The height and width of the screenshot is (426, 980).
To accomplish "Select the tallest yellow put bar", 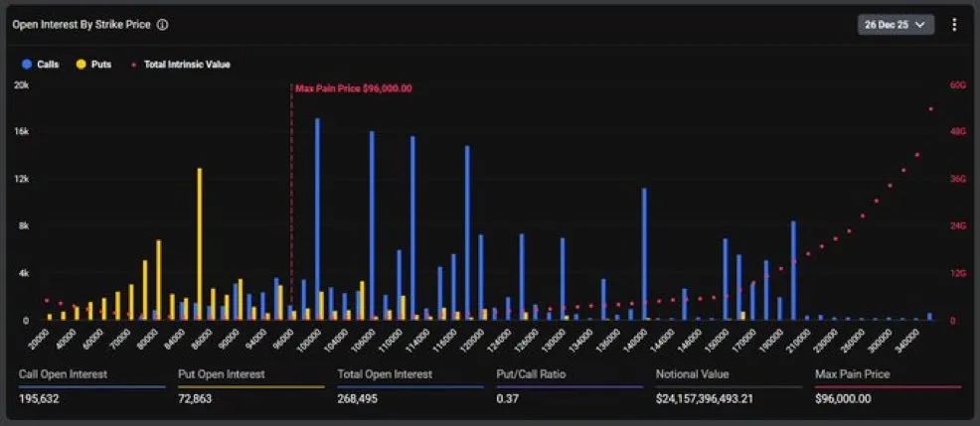I will (199, 243).
